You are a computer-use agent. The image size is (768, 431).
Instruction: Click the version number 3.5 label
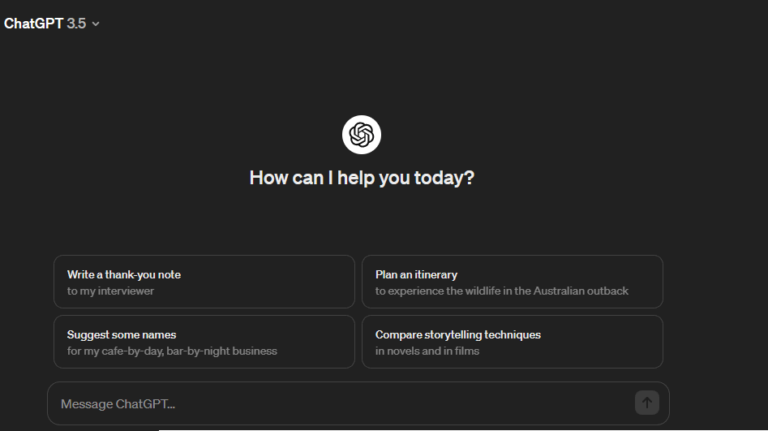(x=76, y=23)
